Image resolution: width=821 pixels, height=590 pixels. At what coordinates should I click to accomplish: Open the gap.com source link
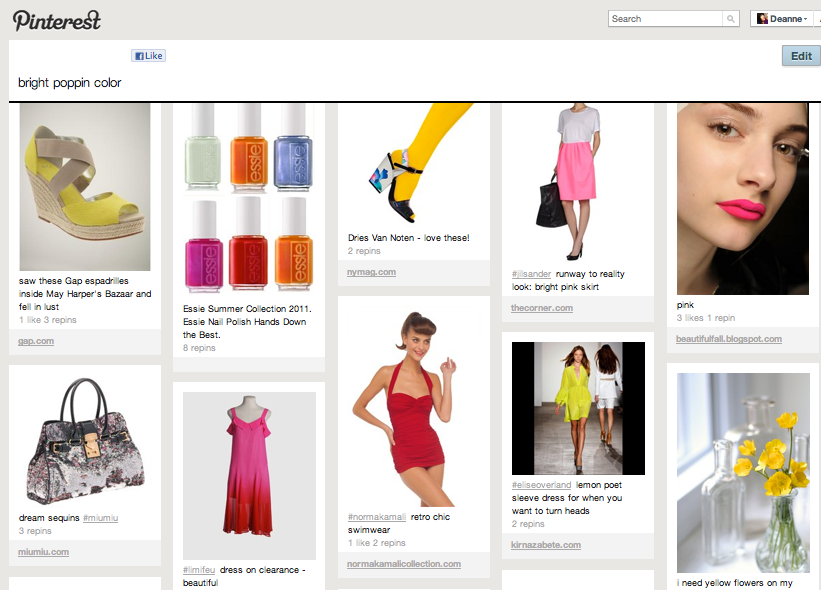pyautogui.click(x=36, y=341)
